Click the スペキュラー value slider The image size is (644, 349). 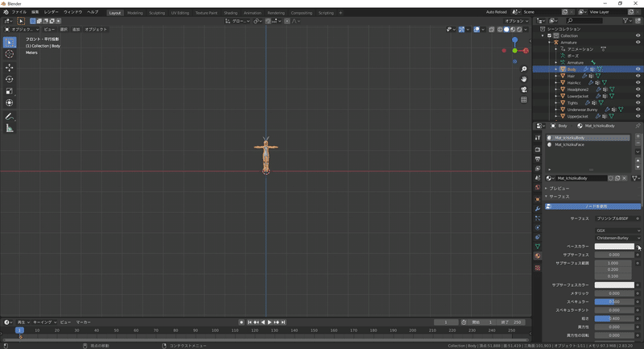tap(614, 301)
